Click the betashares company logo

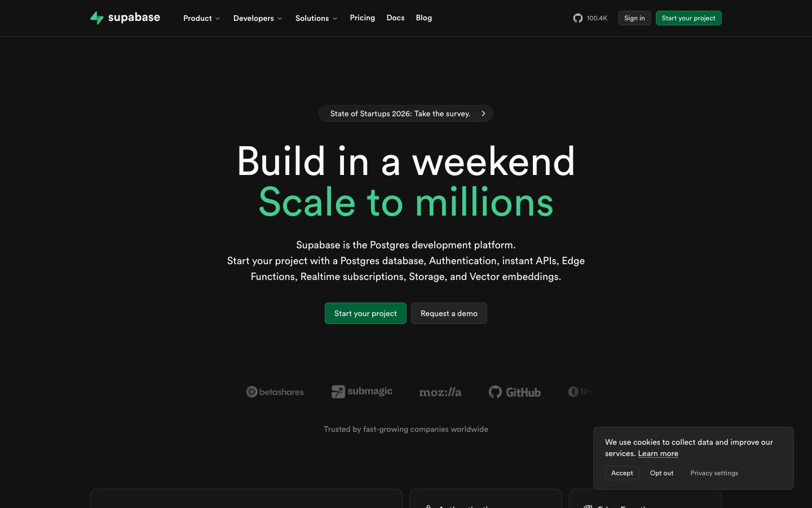click(275, 391)
